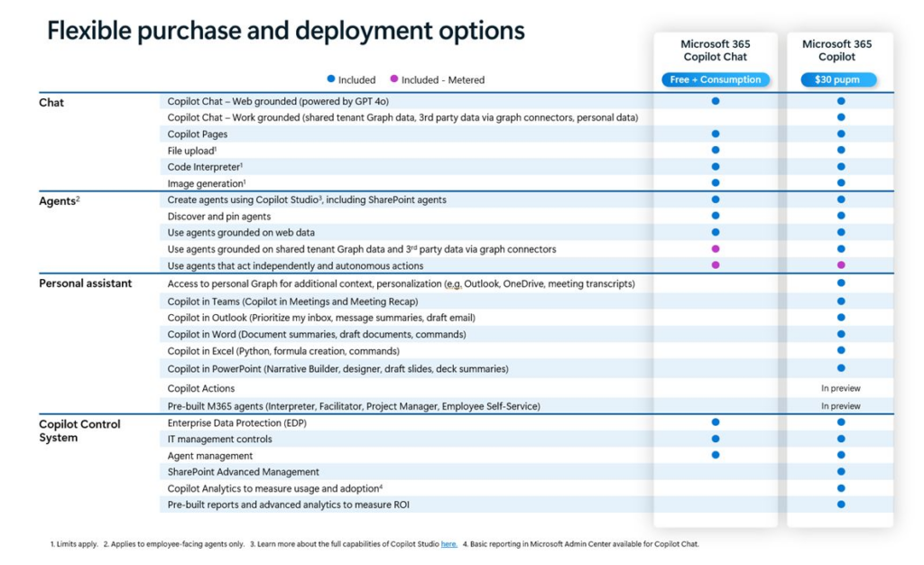Click "Enterprise Data Protection (EDP)" row text
924x565 pixels.
pos(237,423)
